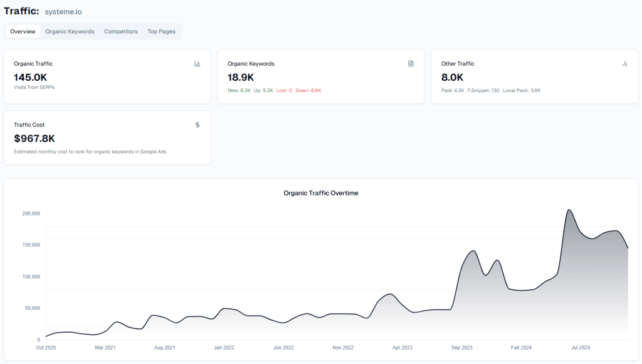The width and height of the screenshot is (642, 364).
Task: Click the 'Paid: 4.3K' stat
Action: [453, 90]
